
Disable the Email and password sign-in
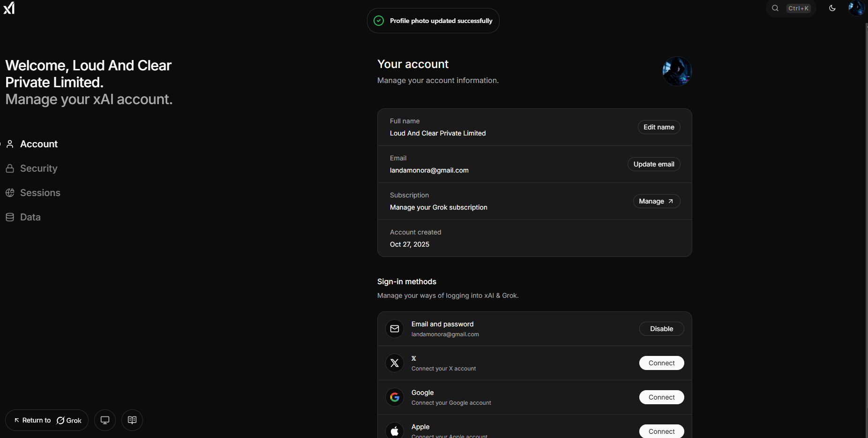coord(662,329)
